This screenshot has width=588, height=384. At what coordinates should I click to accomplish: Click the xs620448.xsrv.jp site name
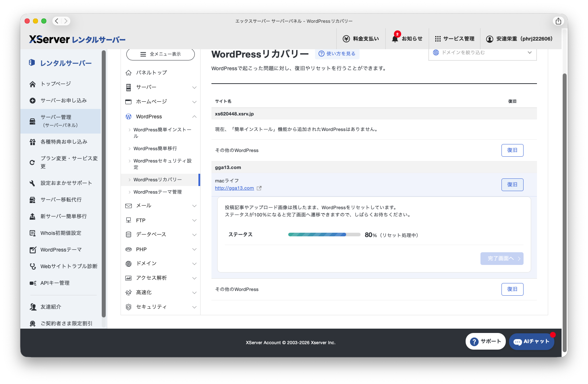coord(234,114)
